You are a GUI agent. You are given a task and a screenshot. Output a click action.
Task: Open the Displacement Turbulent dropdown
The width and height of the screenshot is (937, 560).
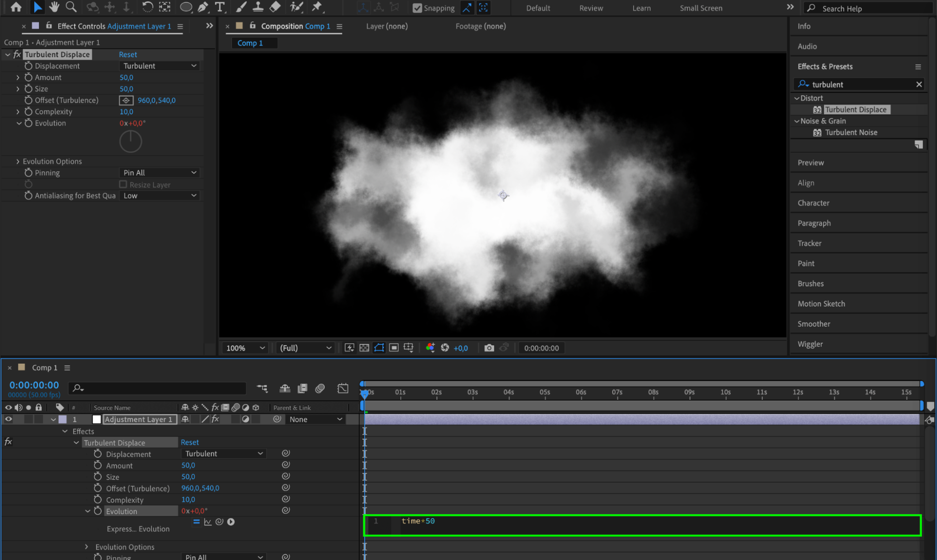click(160, 66)
